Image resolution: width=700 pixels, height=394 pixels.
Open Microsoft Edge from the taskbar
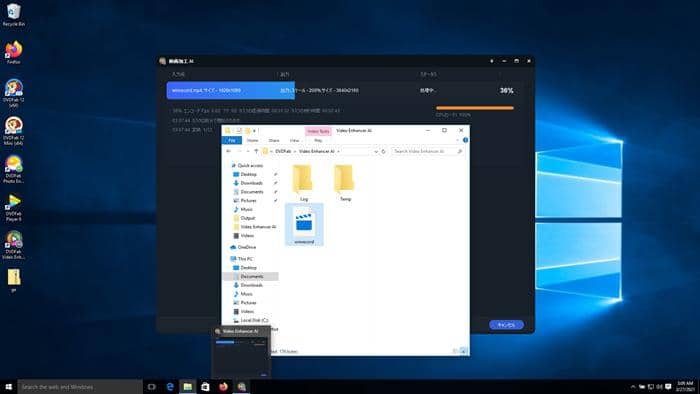170,386
